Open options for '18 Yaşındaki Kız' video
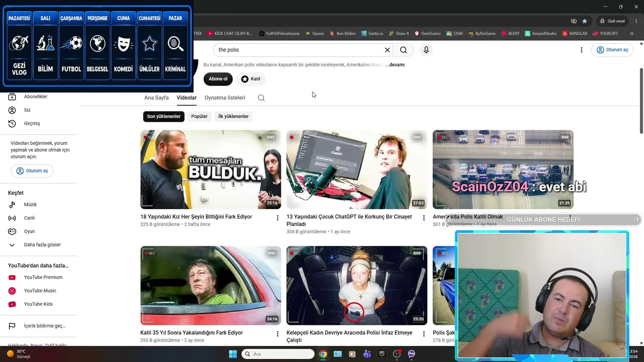Viewport: 644px width, 362px height. point(277,218)
